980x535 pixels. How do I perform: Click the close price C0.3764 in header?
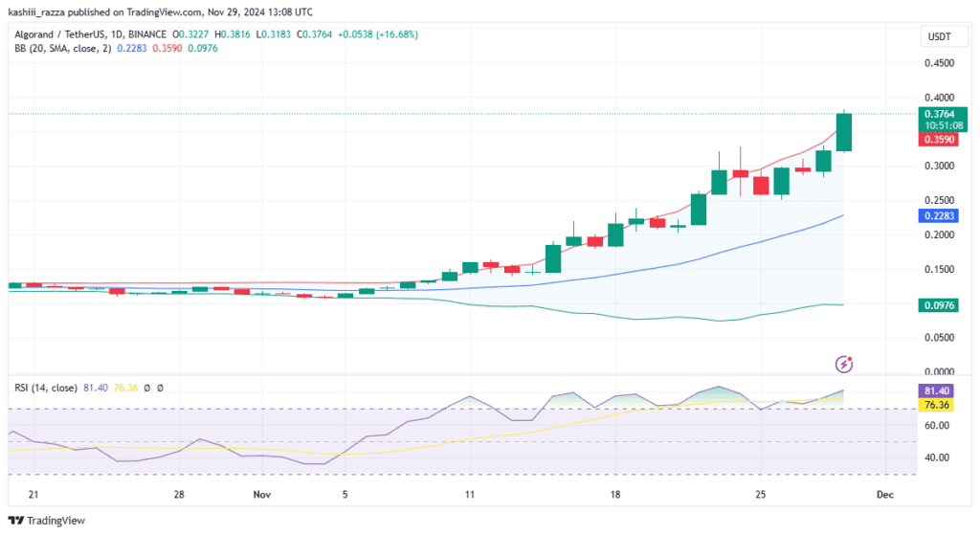point(314,34)
